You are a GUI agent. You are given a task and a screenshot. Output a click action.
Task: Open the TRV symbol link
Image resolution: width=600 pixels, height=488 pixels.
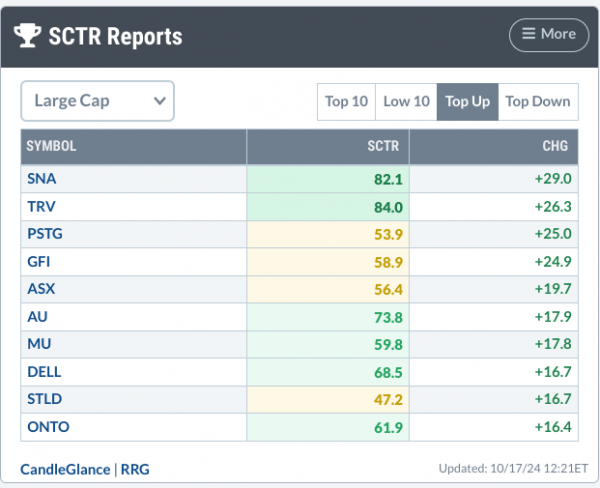point(41,207)
